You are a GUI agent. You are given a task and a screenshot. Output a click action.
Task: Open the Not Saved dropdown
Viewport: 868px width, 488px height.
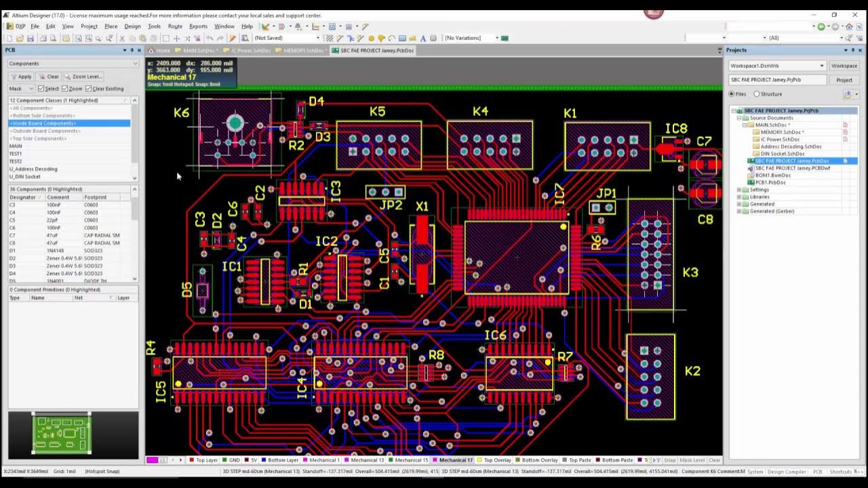[x=318, y=38]
